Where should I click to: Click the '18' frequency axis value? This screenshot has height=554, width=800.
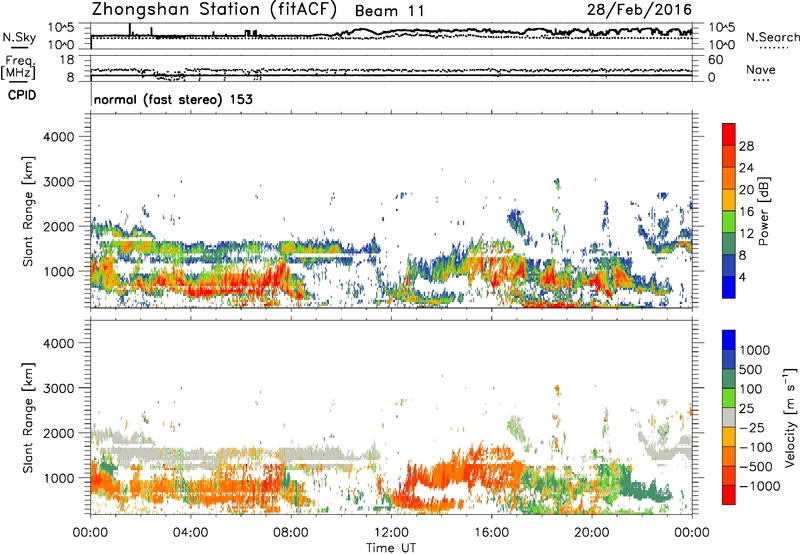click(67, 59)
